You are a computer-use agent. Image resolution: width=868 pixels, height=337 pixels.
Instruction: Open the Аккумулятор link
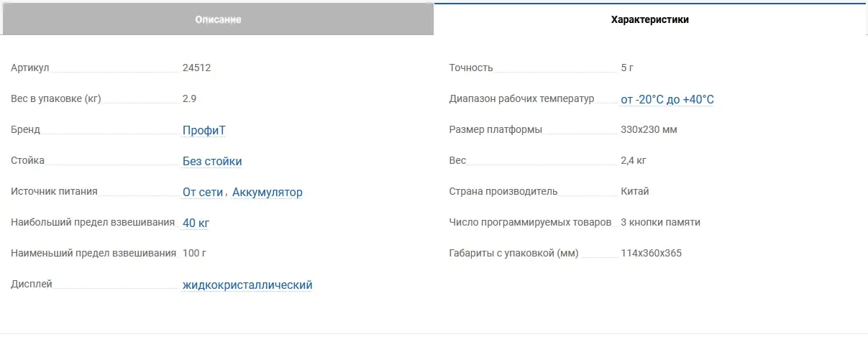[x=268, y=192]
